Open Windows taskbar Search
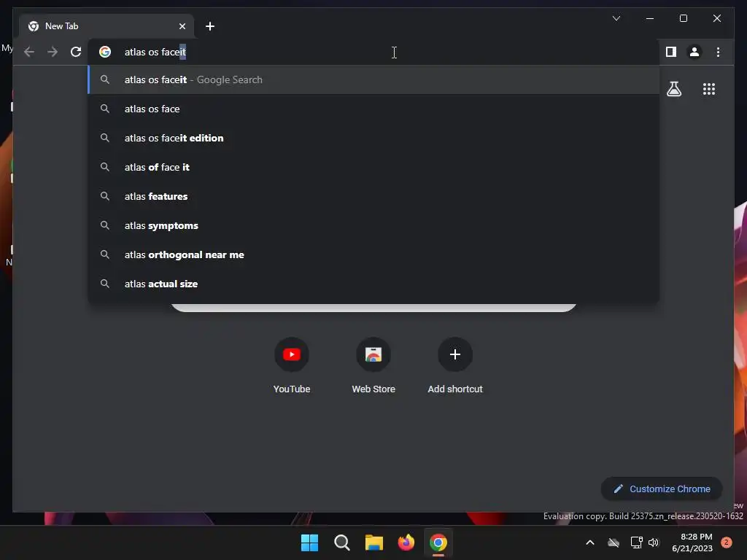 (x=341, y=542)
